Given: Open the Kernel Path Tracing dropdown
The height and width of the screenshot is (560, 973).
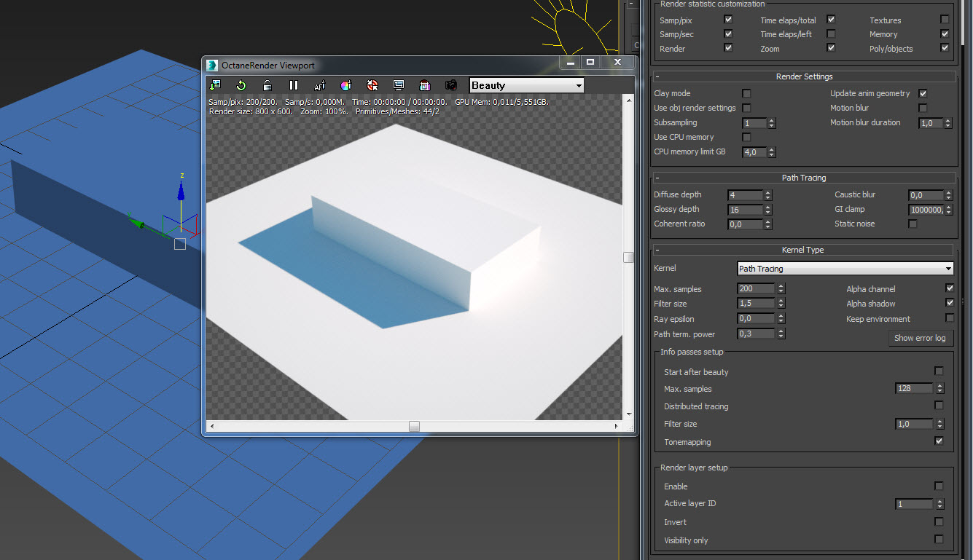Looking at the screenshot, I should tap(845, 269).
